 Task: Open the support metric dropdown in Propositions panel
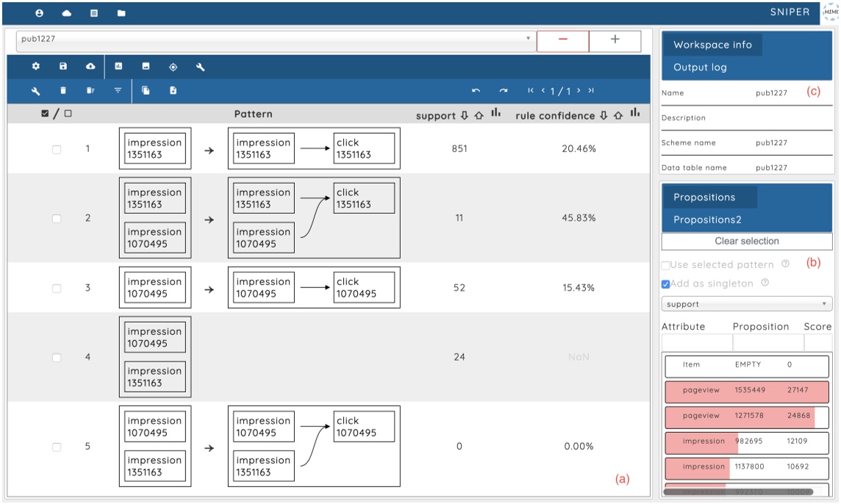[x=745, y=303]
